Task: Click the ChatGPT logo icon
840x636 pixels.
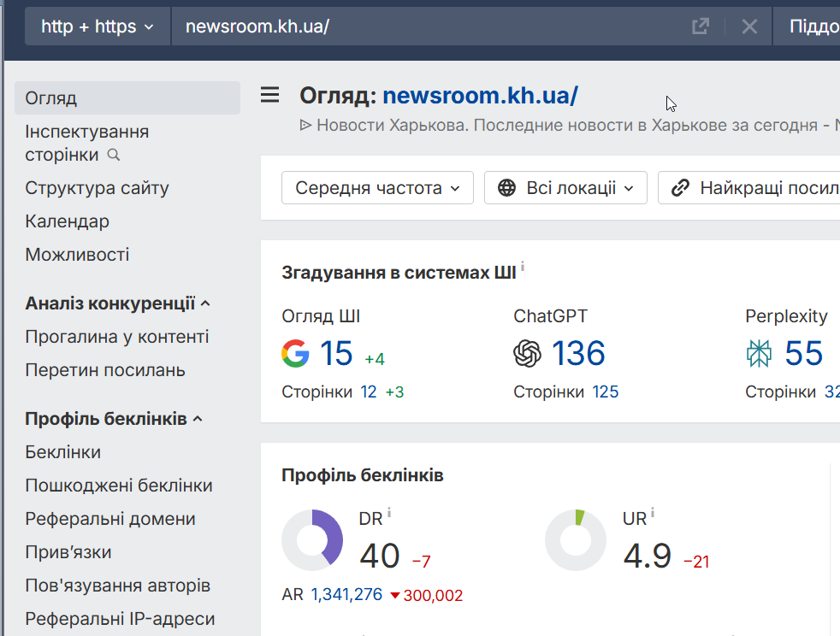Action: (x=527, y=353)
